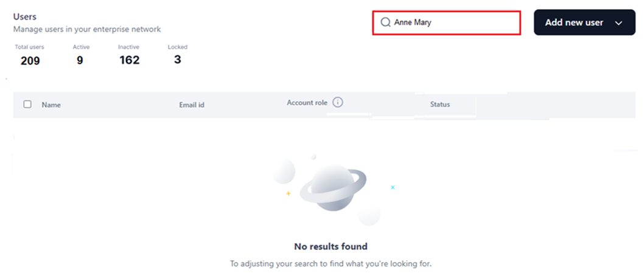This screenshot has height=276, width=644.
Task: Click the No results found message
Action: (331, 246)
